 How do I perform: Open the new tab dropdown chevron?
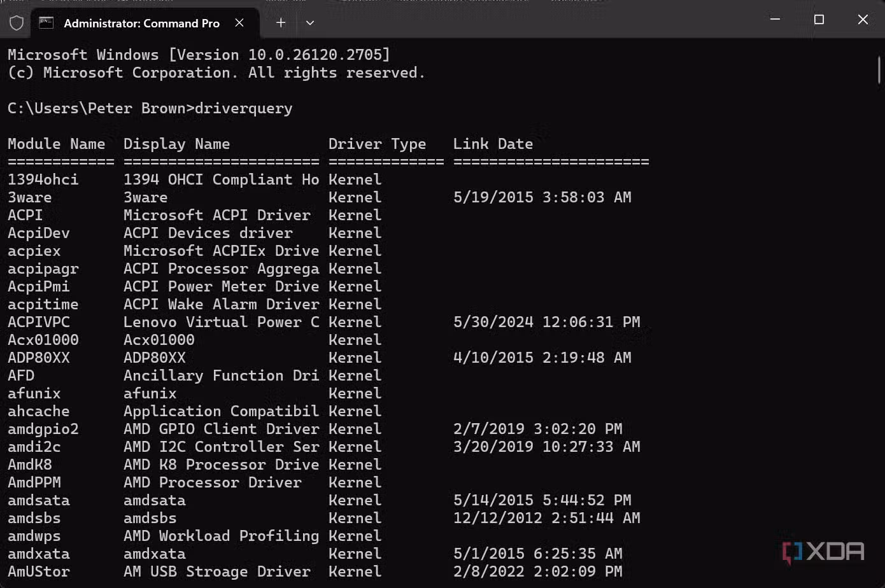coord(310,23)
